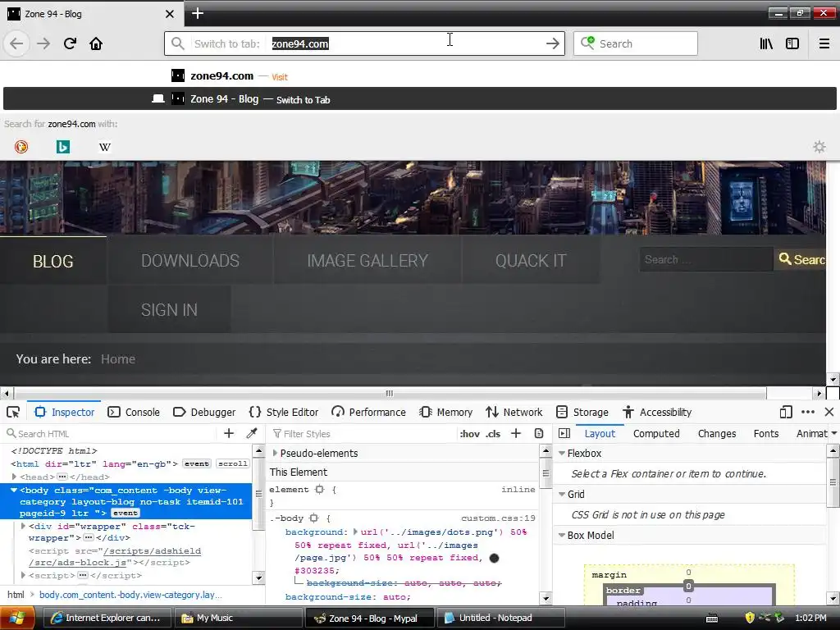Click the browser forward arrow button
Viewport: 840px width, 630px height.
pos(43,43)
